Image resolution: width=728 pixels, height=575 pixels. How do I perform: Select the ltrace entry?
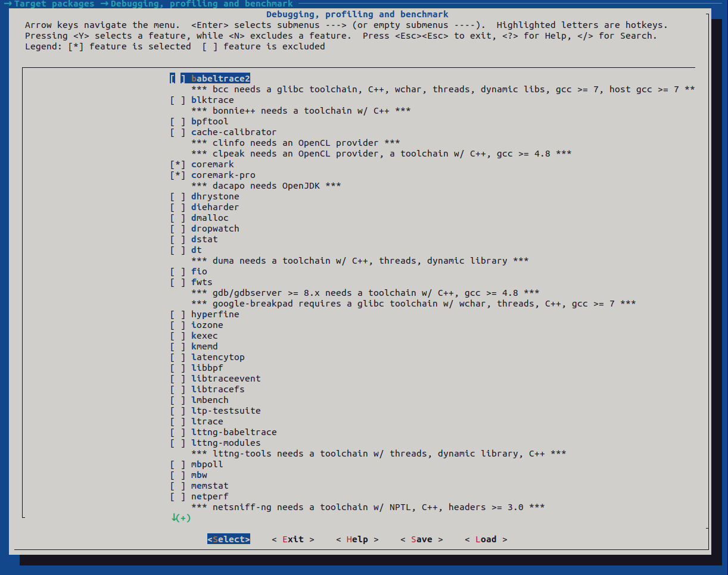[x=197, y=421]
